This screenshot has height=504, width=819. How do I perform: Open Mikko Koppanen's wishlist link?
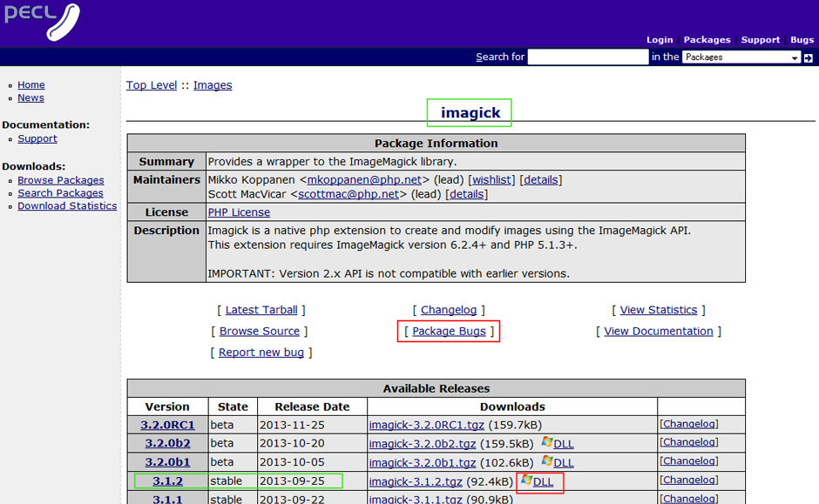[491, 180]
